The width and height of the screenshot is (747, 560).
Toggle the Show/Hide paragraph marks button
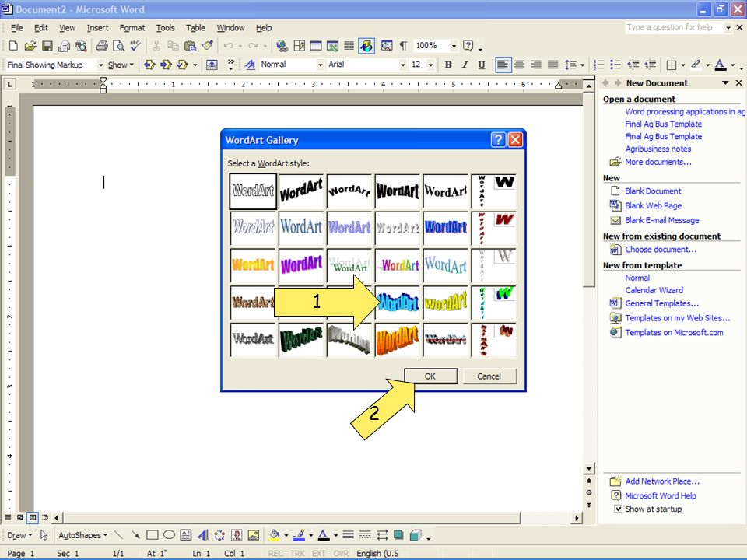click(x=404, y=46)
